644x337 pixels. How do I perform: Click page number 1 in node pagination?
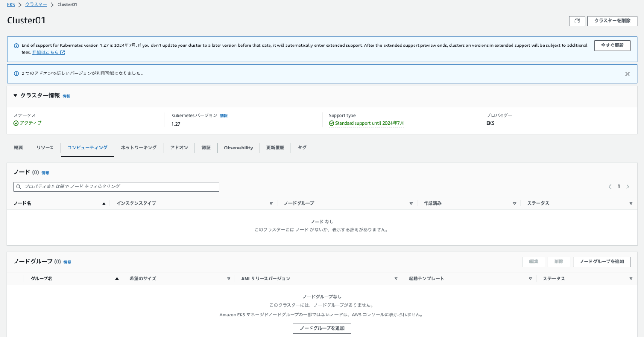pos(619,187)
